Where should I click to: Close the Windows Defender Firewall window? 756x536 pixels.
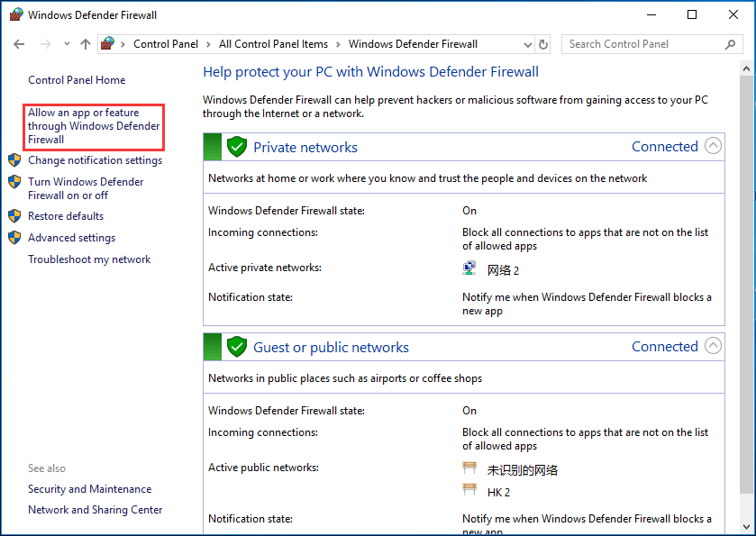tap(733, 15)
